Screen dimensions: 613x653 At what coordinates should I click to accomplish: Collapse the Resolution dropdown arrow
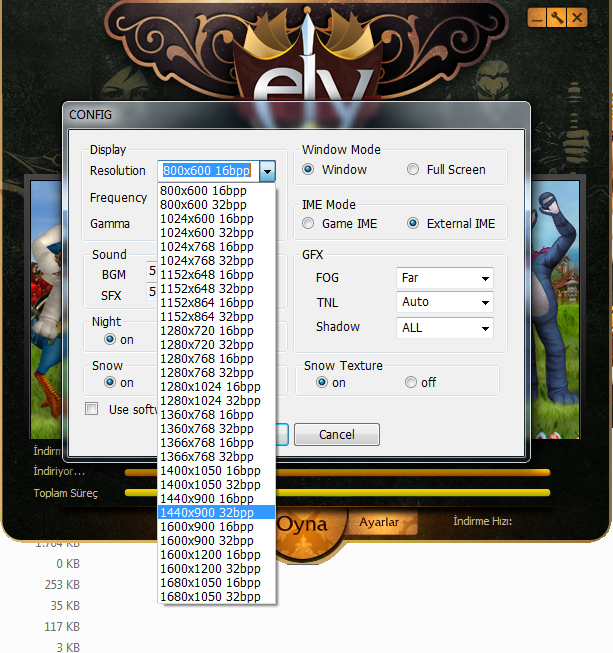point(267,171)
